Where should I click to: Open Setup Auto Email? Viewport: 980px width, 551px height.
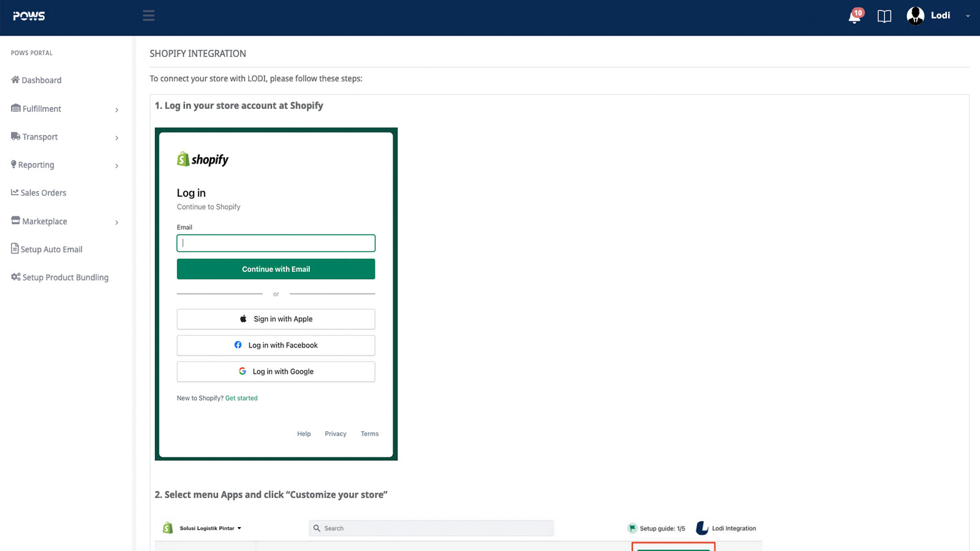pos(51,249)
